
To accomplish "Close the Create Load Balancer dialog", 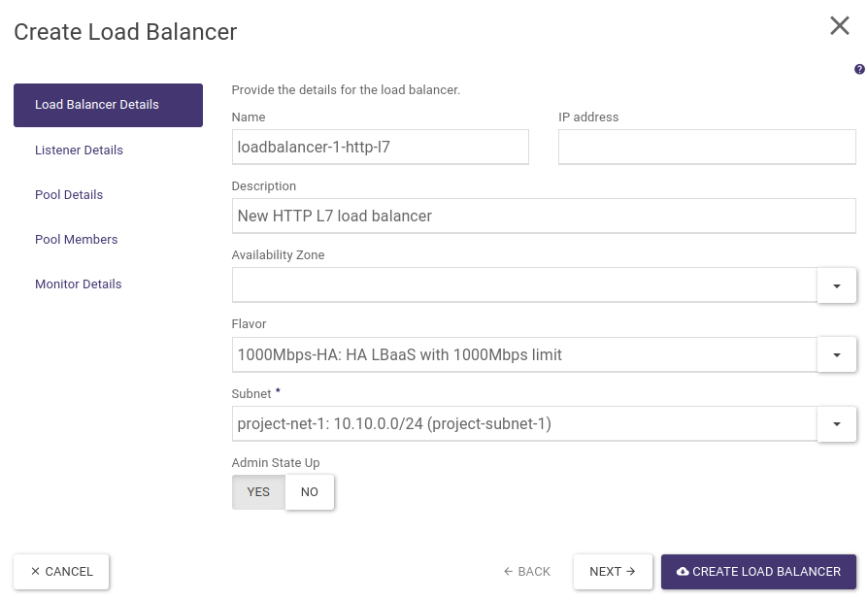I will [839, 26].
